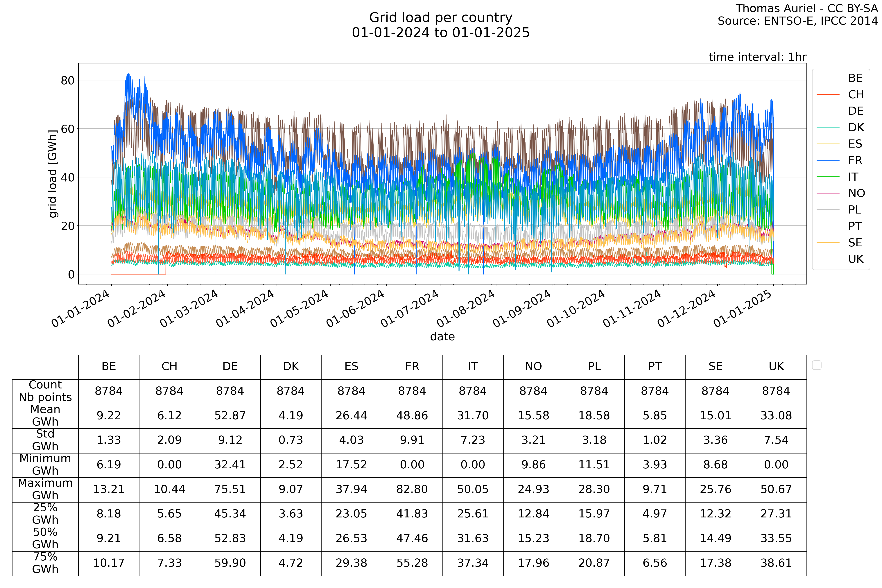The image size is (882, 588).
Task: Click the 80 tick on the y-axis
Action: 67,80
